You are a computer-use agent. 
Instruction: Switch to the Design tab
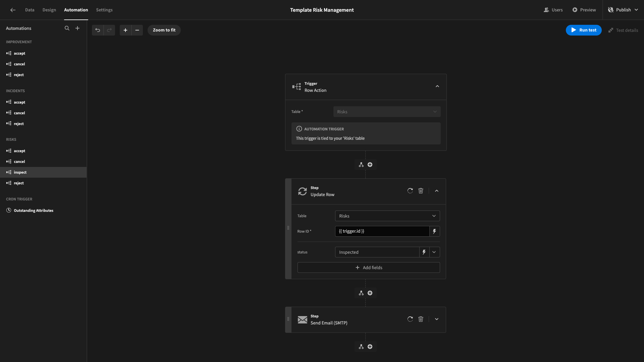click(x=49, y=10)
